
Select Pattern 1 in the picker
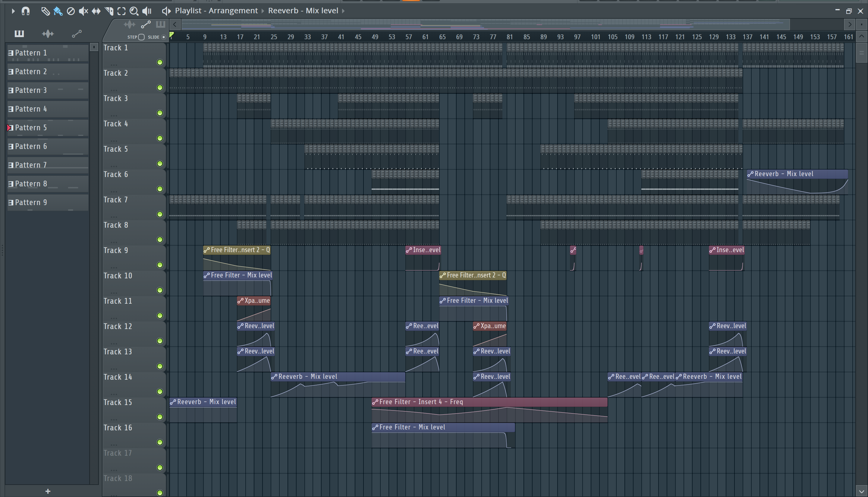point(48,53)
